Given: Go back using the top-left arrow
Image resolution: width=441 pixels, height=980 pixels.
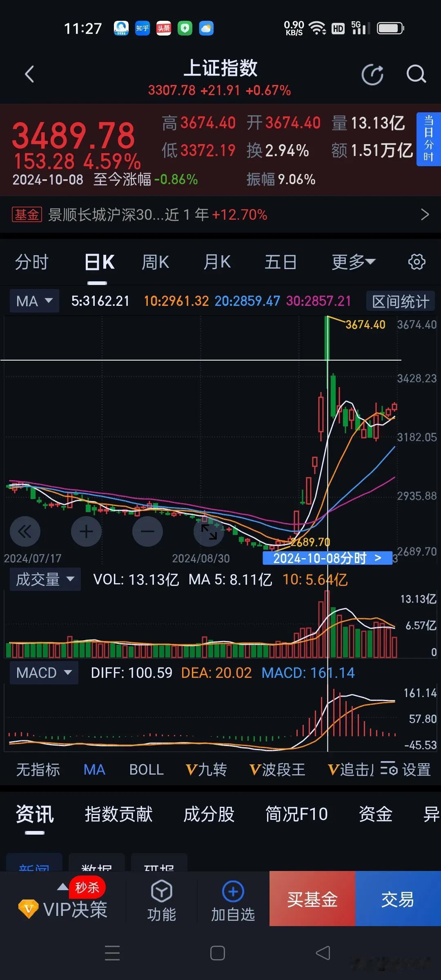Looking at the screenshot, I should [29, 74].
